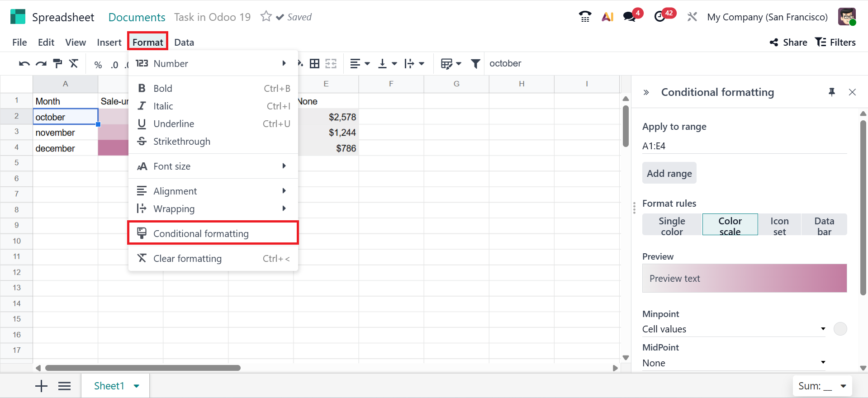This screenshot has height=398, width=868.
Task: Open the View menu
Action: [76, 42]
